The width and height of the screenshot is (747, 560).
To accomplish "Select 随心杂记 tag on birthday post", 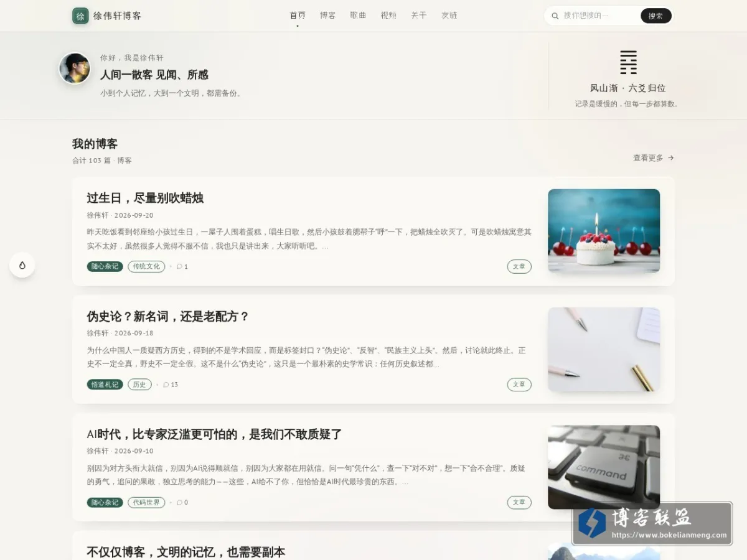I will pos(105,266).
